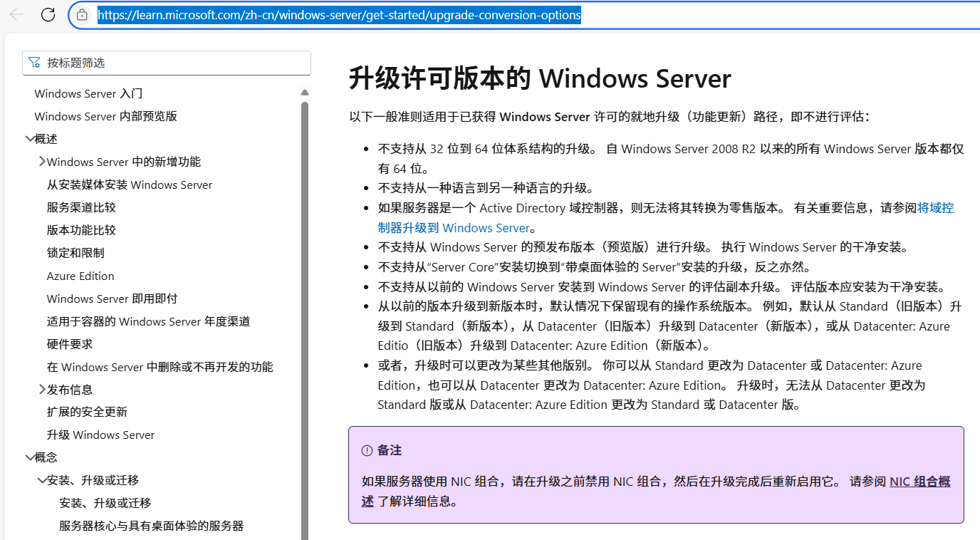The height and width of the screenshot is (540, 980).
Task: Click the note info icon beside 备注
Action: point(367,450)
